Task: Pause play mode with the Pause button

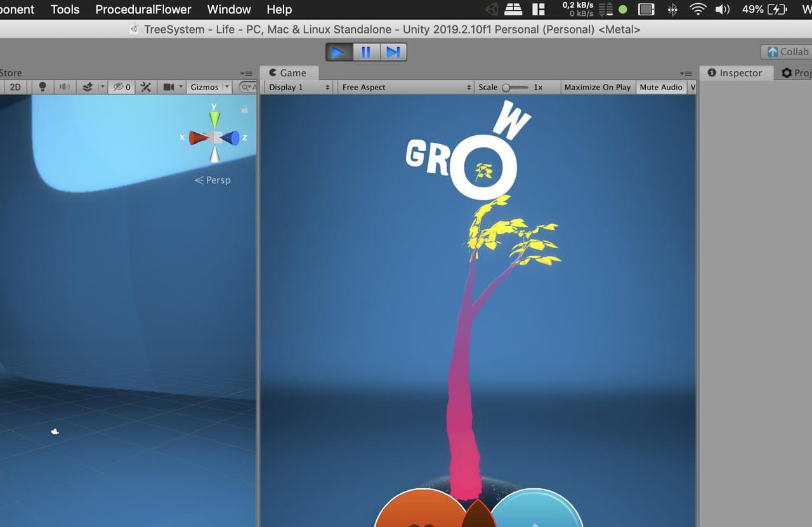Action: 366,52
